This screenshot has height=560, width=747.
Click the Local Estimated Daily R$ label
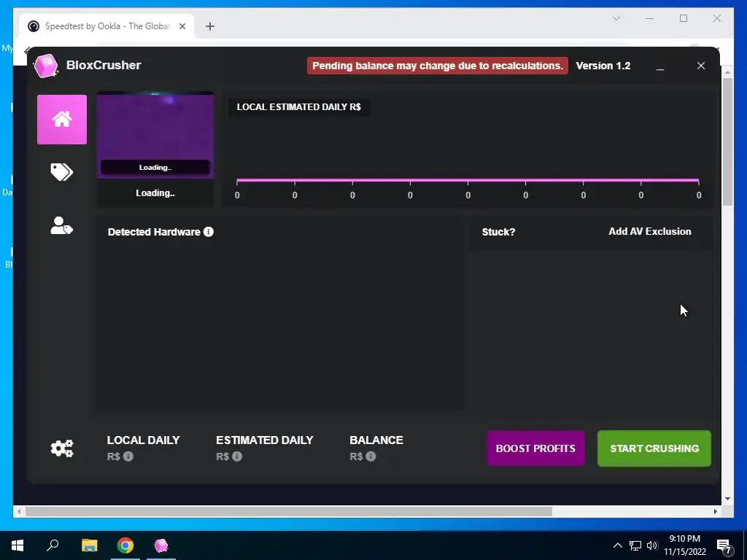point(298,106)
